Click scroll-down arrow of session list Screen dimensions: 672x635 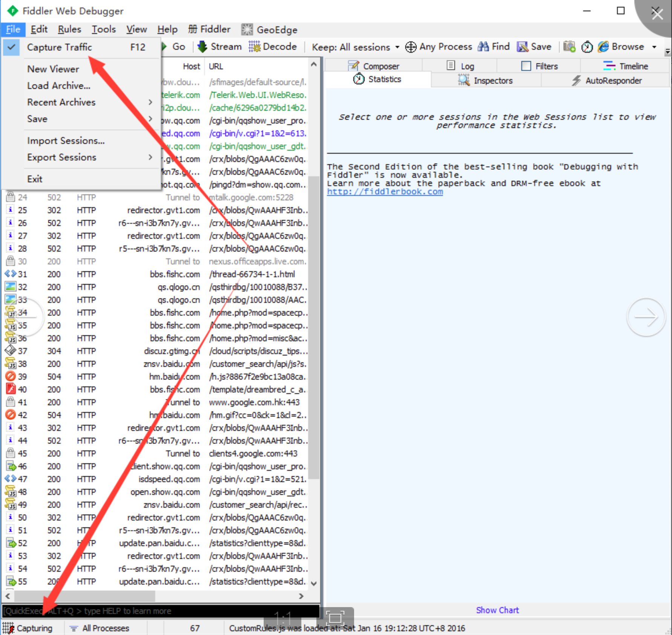tap(314, 583)
